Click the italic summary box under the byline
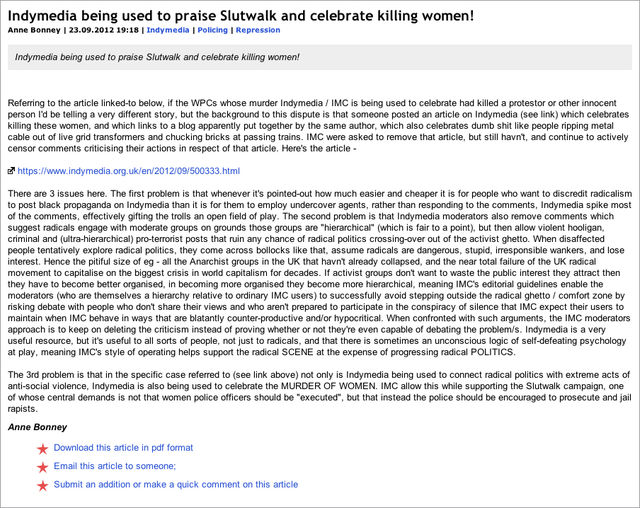 coord(319,57)
